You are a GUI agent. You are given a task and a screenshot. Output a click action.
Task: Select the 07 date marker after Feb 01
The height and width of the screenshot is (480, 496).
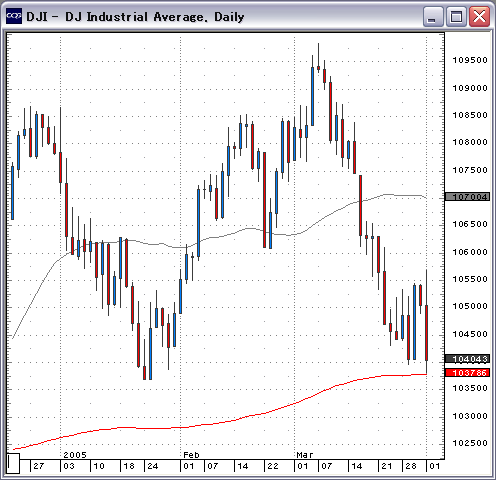click(213, 466)
